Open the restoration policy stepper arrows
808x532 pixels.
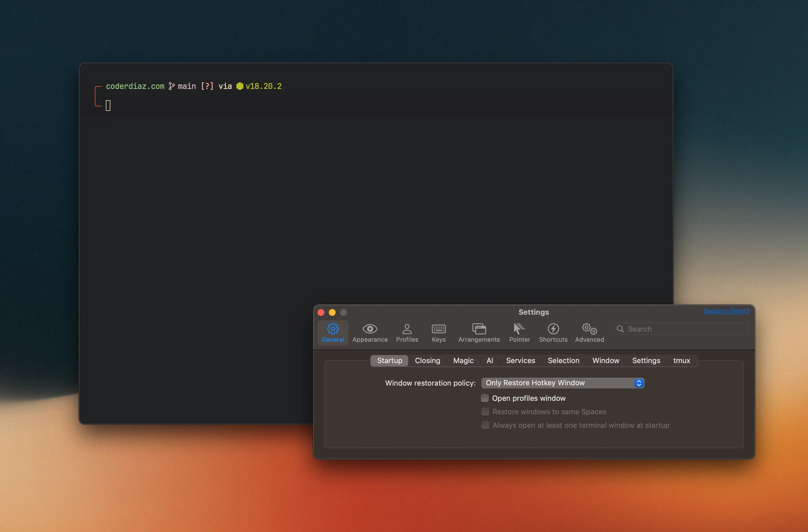pos(639,383)
